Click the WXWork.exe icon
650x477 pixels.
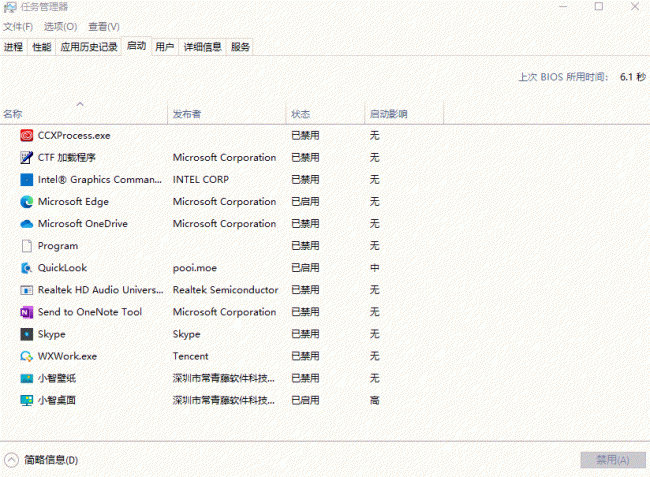click(27, 356)
